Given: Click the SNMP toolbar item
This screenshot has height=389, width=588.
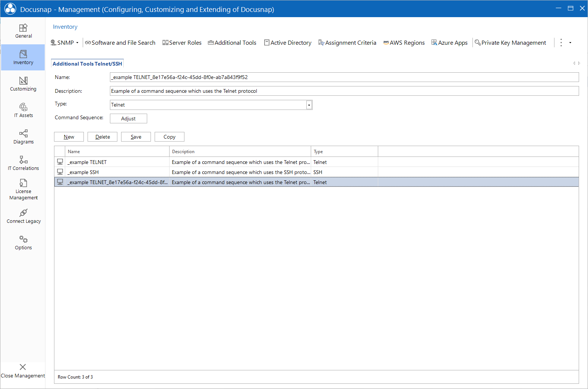Looking at the screenshot, I should [x=62, y=43].
